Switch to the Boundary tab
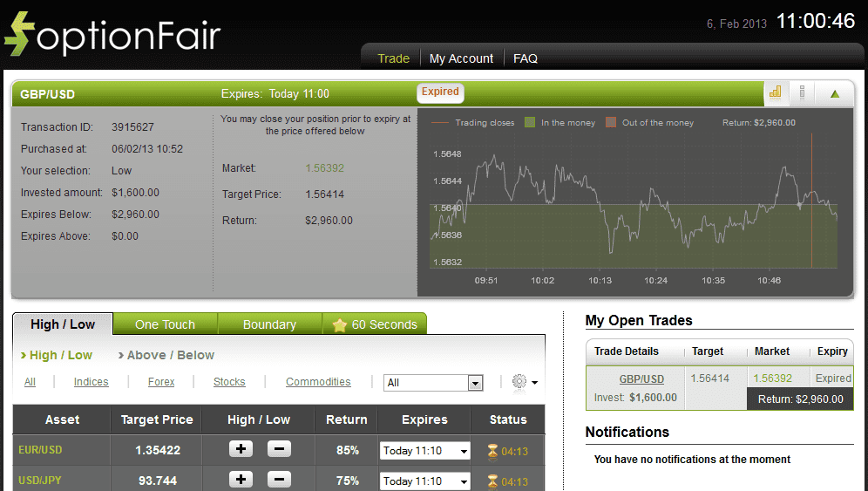The width and height of the screenshot is (868, 491). click(x=269, y=324)
